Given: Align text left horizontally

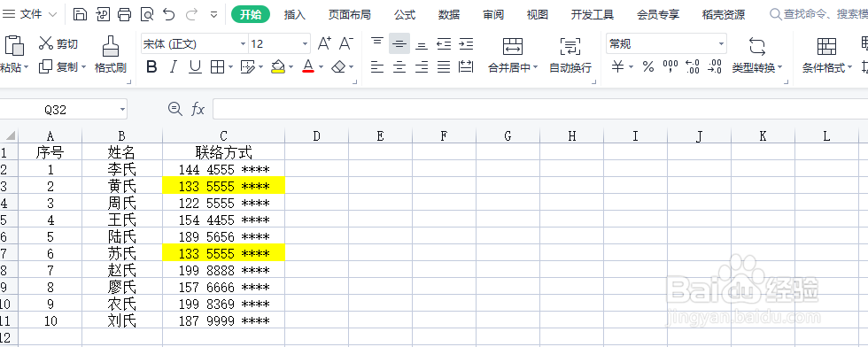Looking at the screenshot, I should point(377,67).
